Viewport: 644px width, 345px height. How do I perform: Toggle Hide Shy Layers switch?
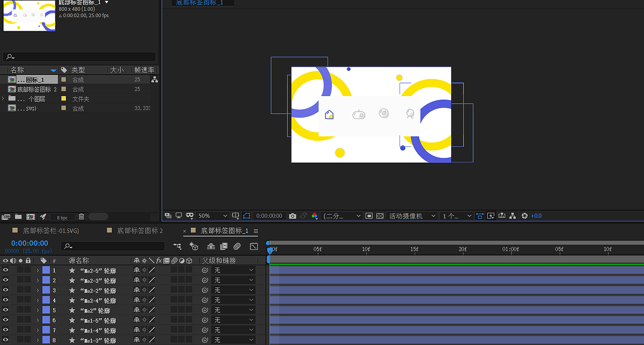coord(211,246)
